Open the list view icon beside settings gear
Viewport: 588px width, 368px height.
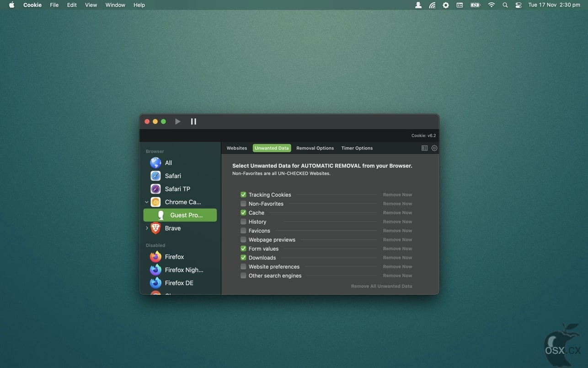(424, 148)
